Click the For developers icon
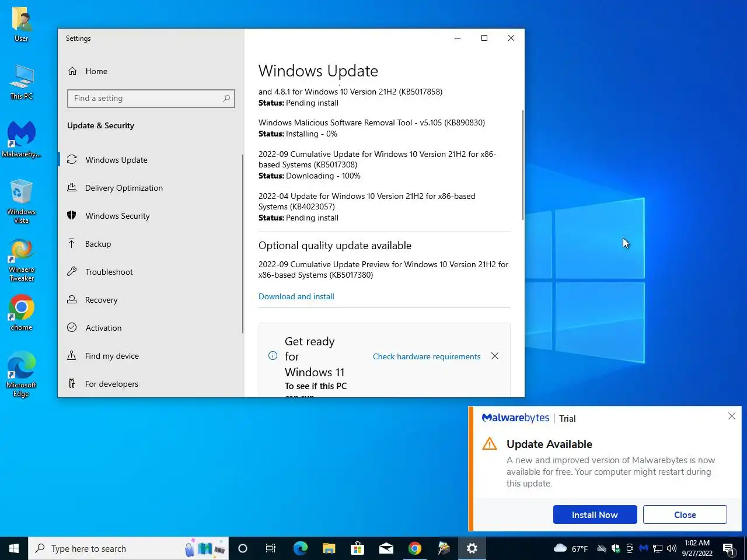747x560 pixels. coord(72,383)
